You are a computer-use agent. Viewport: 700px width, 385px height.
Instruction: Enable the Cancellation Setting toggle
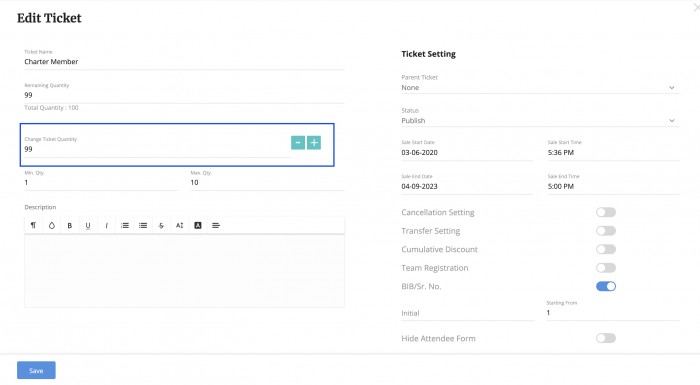606,212
